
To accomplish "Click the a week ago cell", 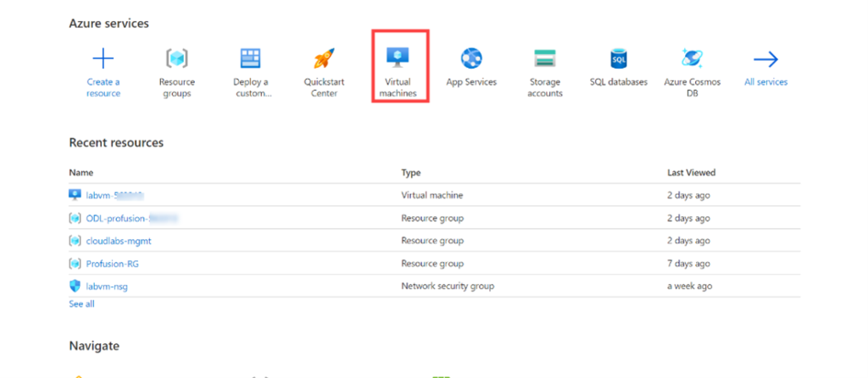I will click(690, 286).
